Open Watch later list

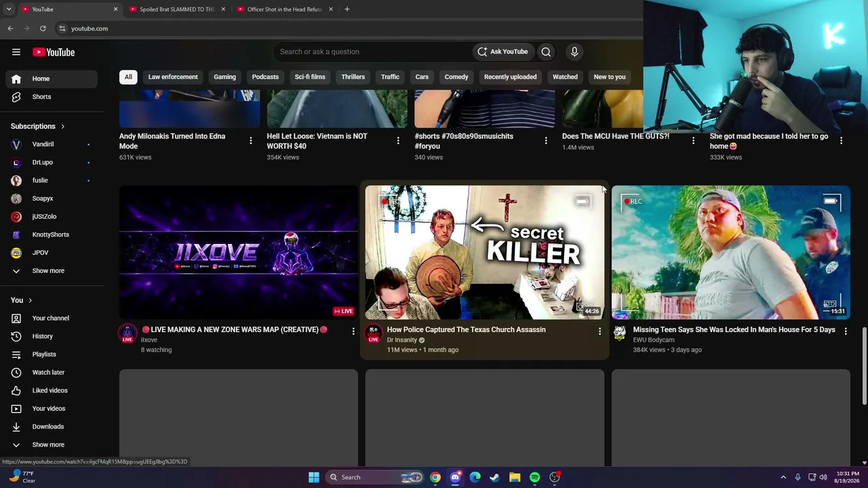pos(52,373)
